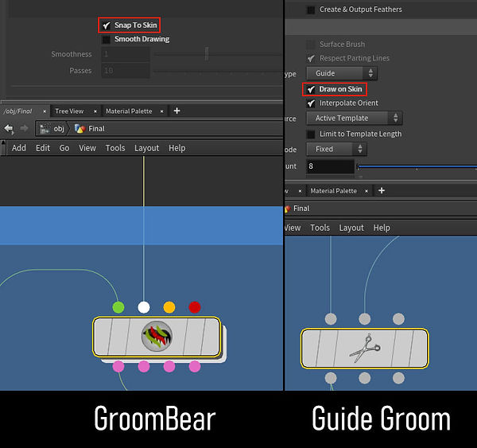Click first gray output of Guide Groom node
The height and width of the screenshot is (448, 477).
(331, 378)
